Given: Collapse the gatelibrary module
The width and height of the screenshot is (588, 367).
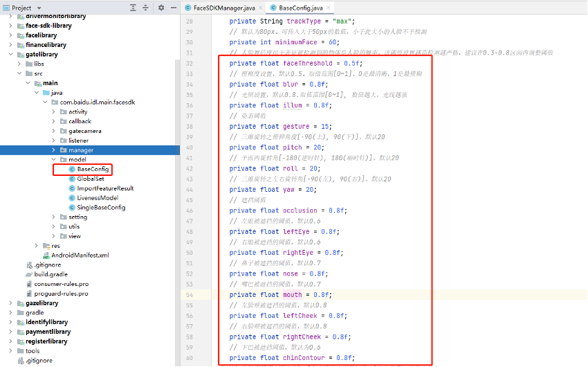Looking at the screenshot, I should coord(10,55).
